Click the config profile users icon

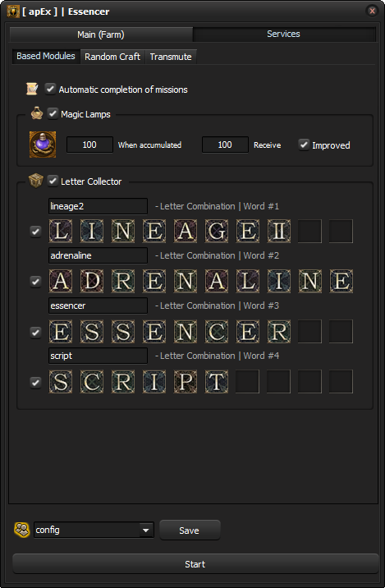click(x=21, y=530)
